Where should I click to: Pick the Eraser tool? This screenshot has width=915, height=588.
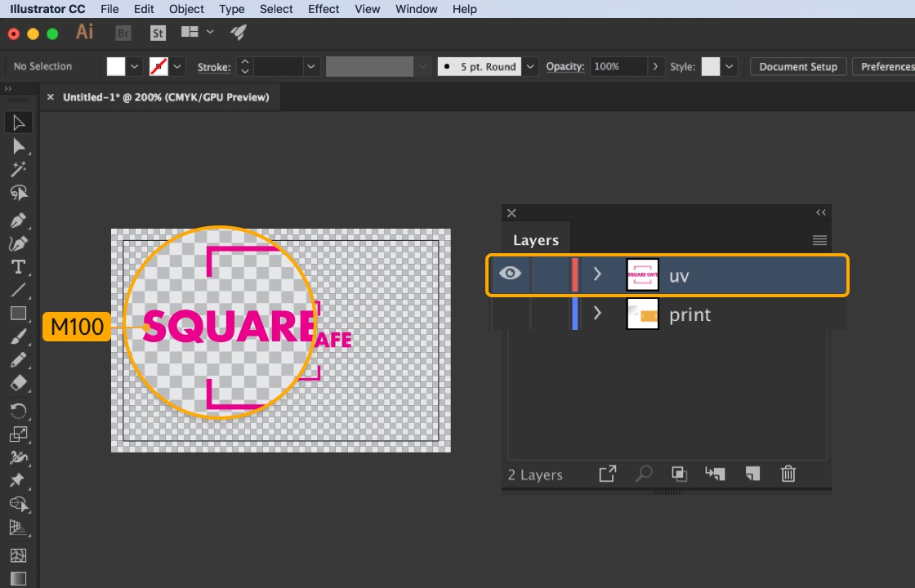coord(18,383)
